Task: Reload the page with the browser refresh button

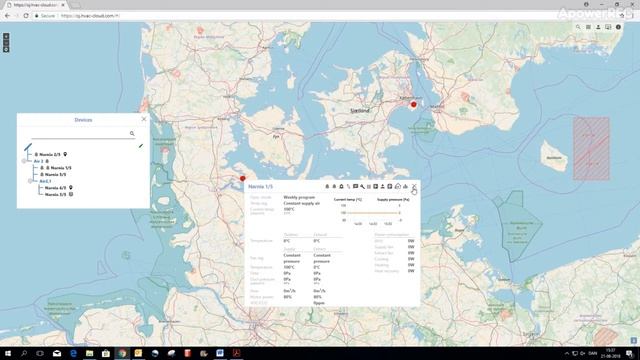Action: 26,16
